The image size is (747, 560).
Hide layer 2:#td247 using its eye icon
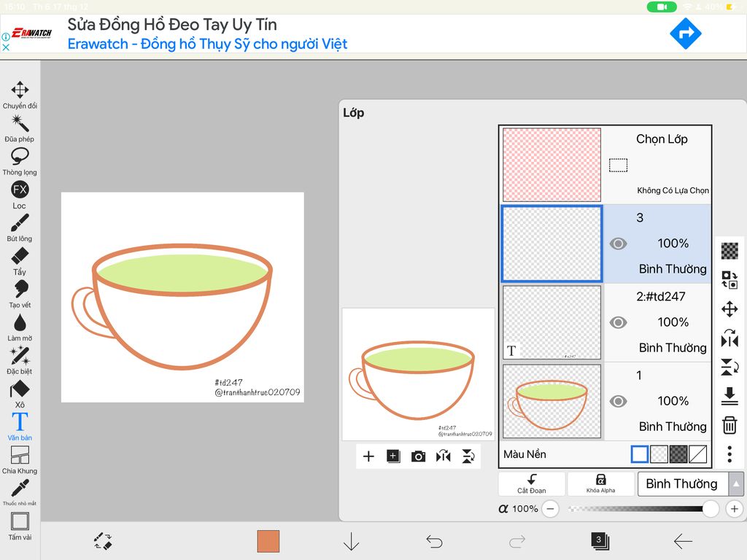coord(618,322)
